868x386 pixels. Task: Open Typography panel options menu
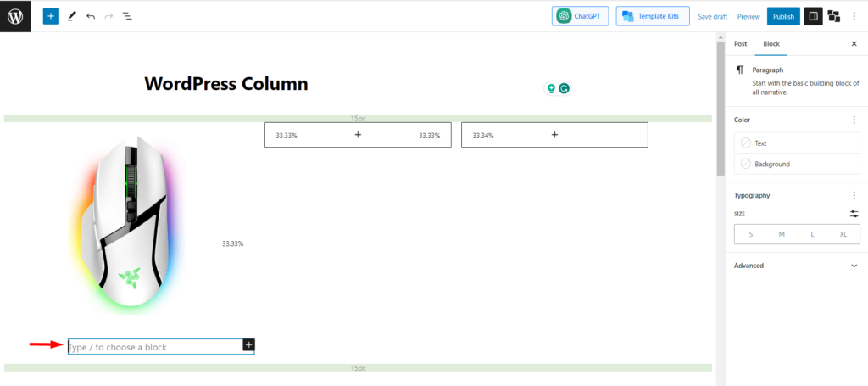coord(854,195)
